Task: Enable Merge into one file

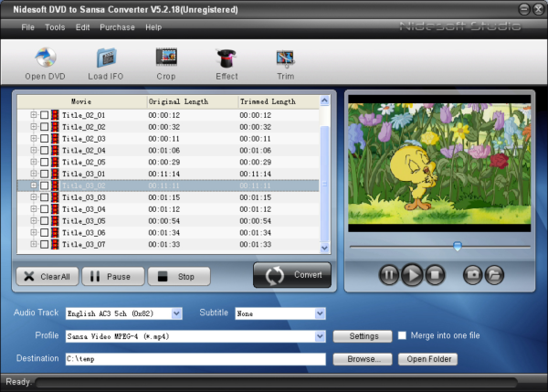Action: [x=402, y=335]
